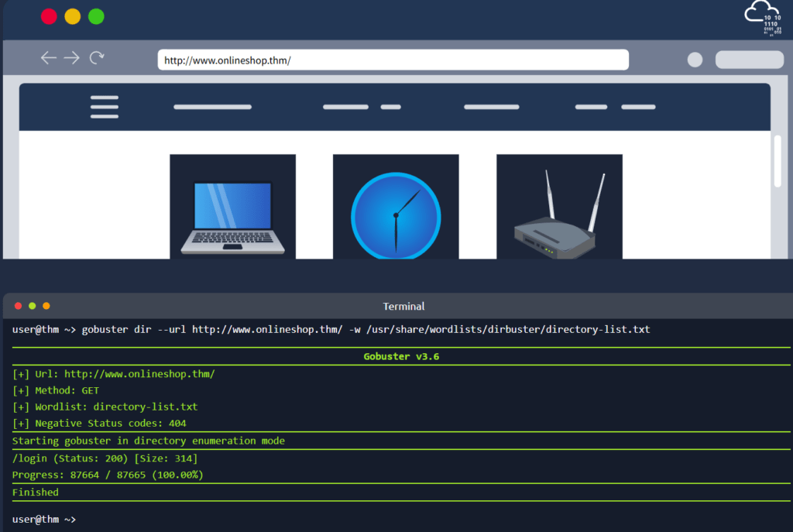Image resolution: width=793 pixels, height=532 pixels.
Task: Open the hamburger menu in site header
Action: (105, 107)
